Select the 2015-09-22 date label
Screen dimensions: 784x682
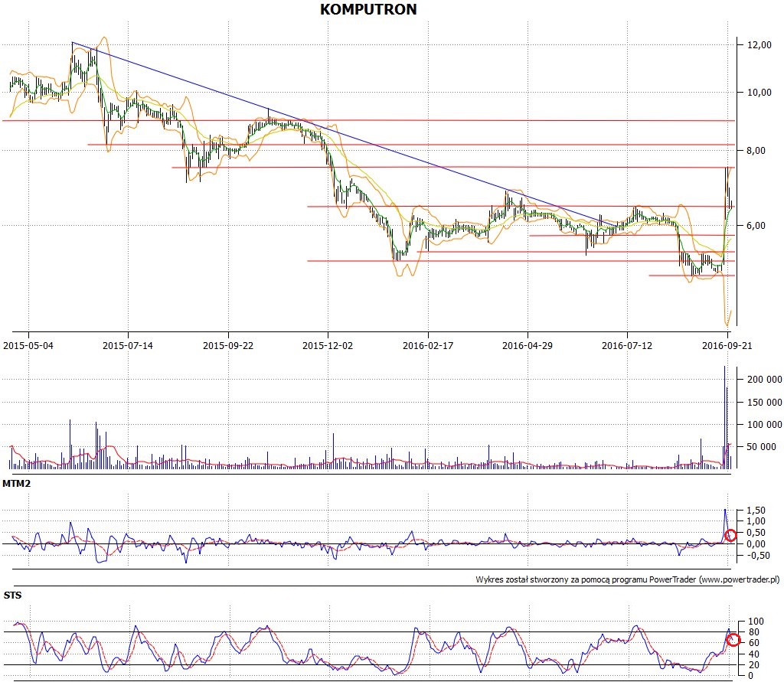[228, 345]
